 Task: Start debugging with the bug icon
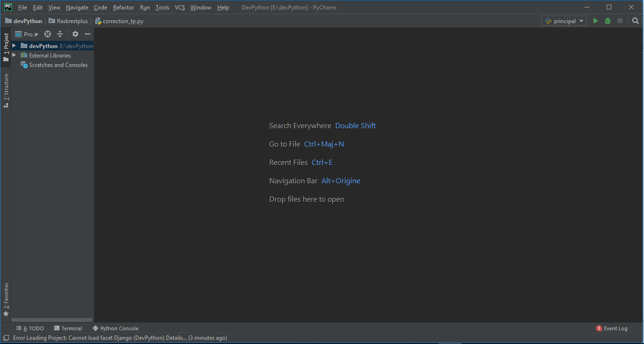tap(608, 21)
